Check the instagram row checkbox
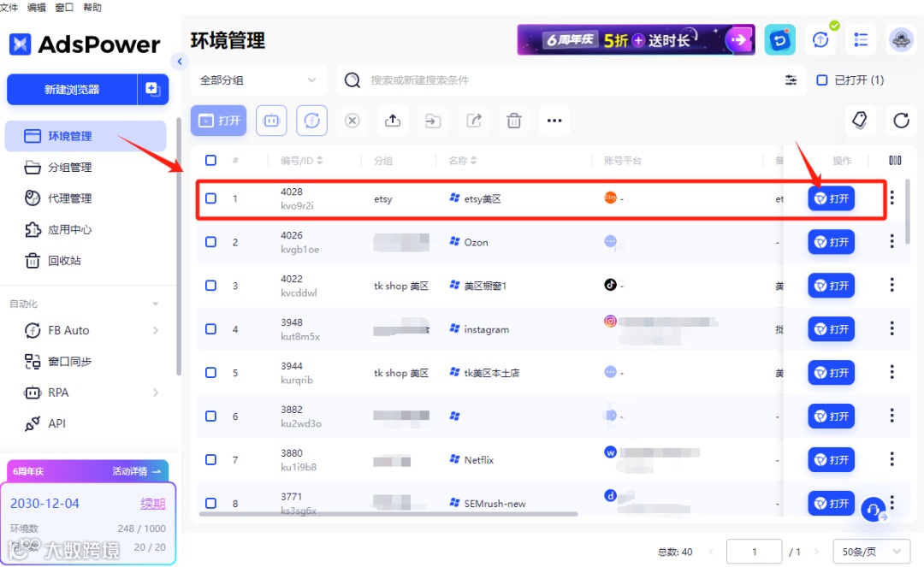This screenshot has height=567, width=924. click(210, 329)
